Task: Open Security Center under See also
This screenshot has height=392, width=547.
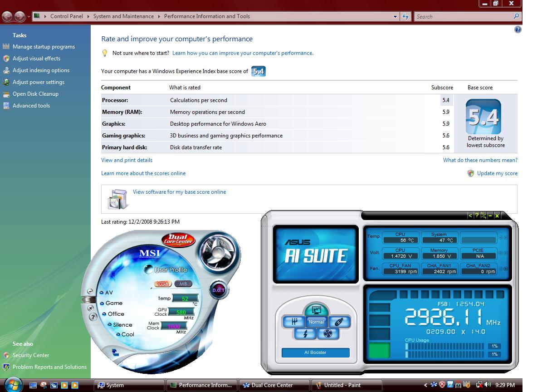Action: [x=31, y=355]
